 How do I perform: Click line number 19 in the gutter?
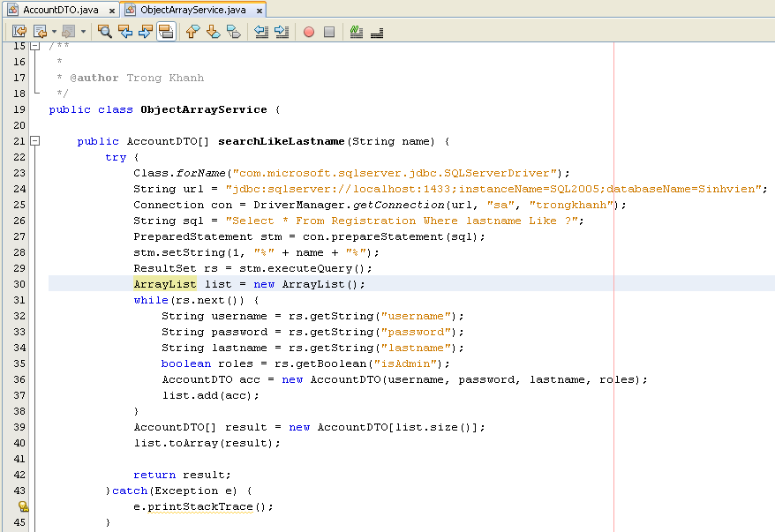tap(19, 109)
